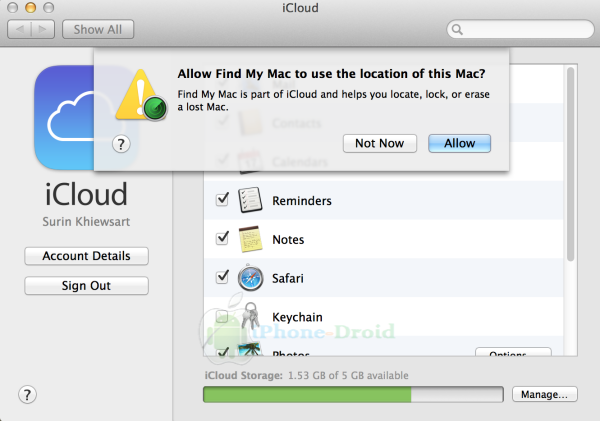
Task: Disable the Safari sync checkbox
Action: pos(222,277)
